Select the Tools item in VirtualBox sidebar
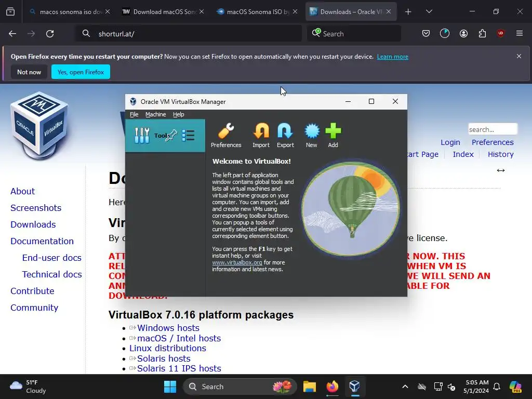 click(165, 136)
